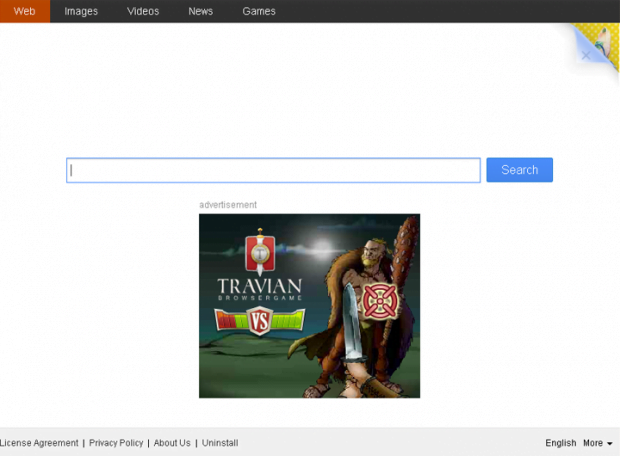620x456 pixels.
Task: Click the VS shield badge in the ad
Action: click(x=260, y=320)
